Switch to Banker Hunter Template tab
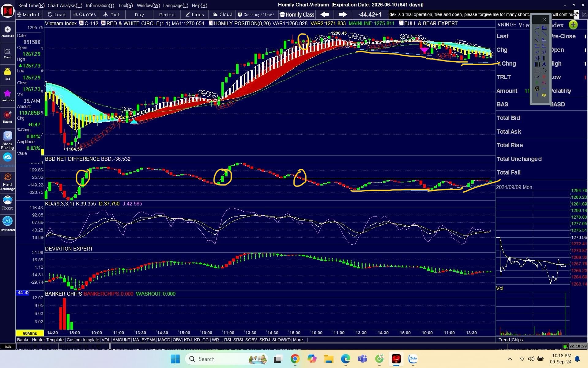This screenshot has height=368, width=588. pos(40,340)
